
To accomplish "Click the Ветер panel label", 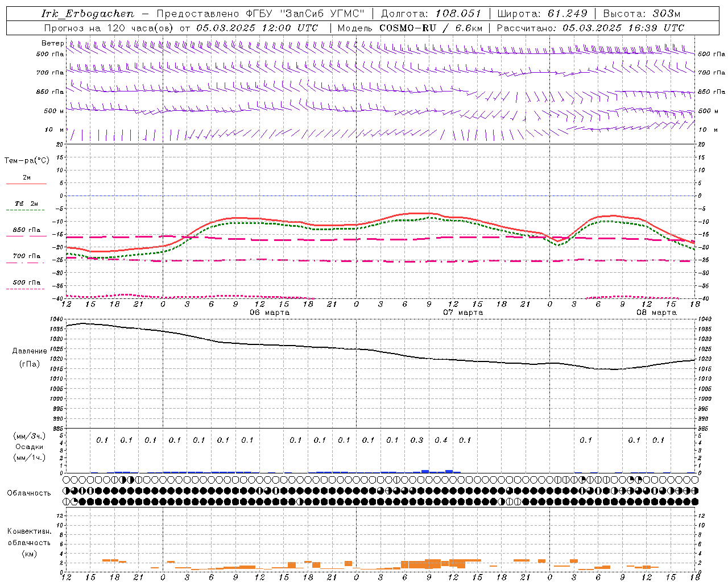I will tap(52, 43).
